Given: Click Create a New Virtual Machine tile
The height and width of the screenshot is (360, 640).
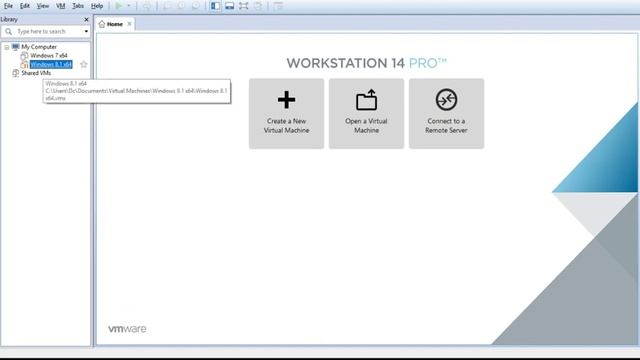Looking at the screenshot, I should 287,113.
